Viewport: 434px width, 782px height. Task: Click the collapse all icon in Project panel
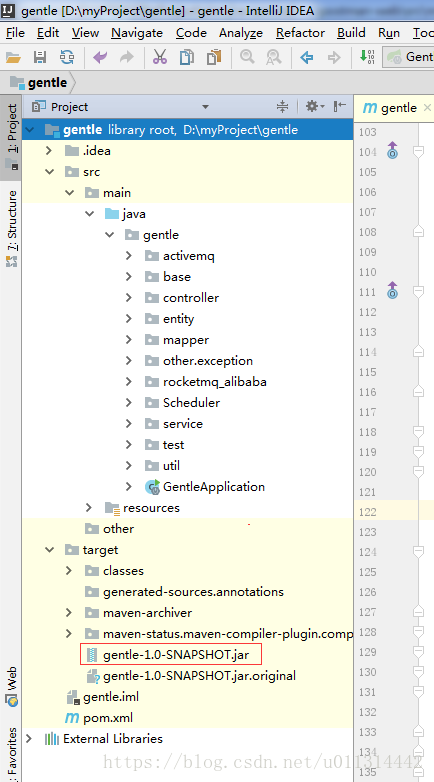(282, 106)
